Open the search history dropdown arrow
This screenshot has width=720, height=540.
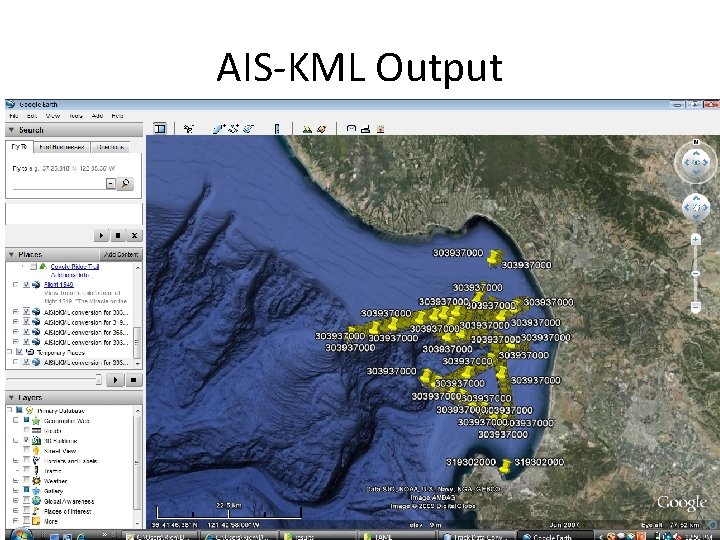tap(111, 184)
